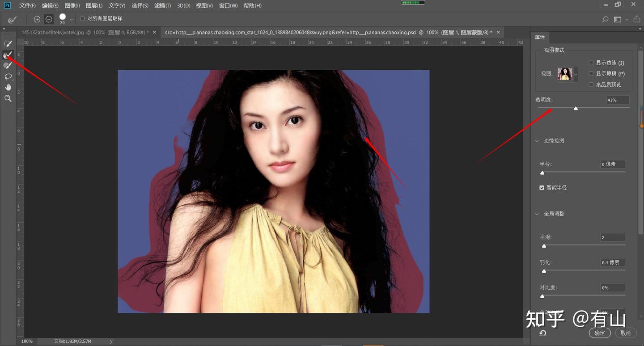This screenshot has width=644, height=346.
Task: Open the brush size picker dropdown arrow
Action: pos(72,20)
